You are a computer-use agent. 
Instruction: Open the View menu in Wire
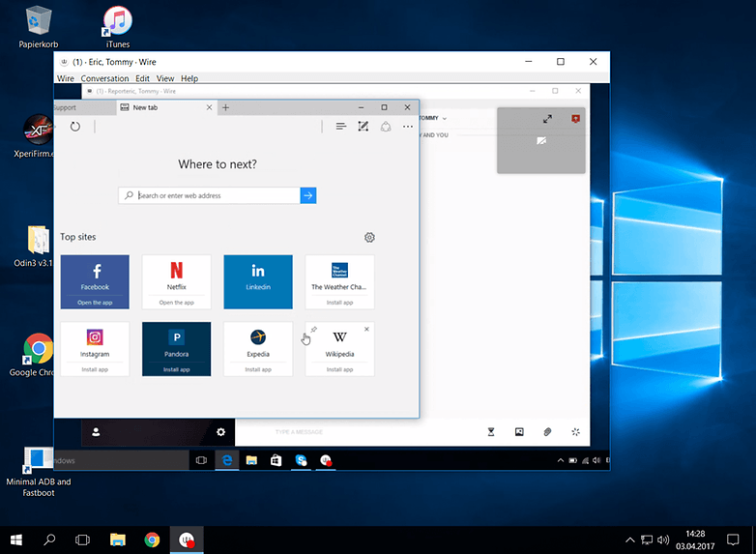[165, 78]
